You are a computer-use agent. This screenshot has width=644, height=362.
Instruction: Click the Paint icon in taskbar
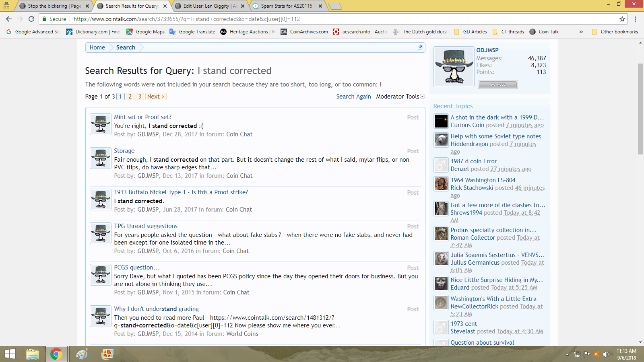pos(82,354)
